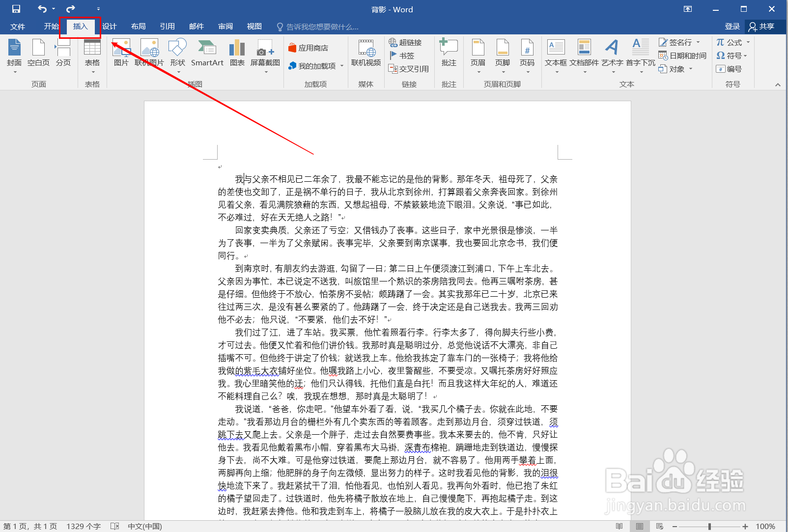Collapse the ribbon with chevron
This screenshot has width=788, height=532.
tap(778, 84)
